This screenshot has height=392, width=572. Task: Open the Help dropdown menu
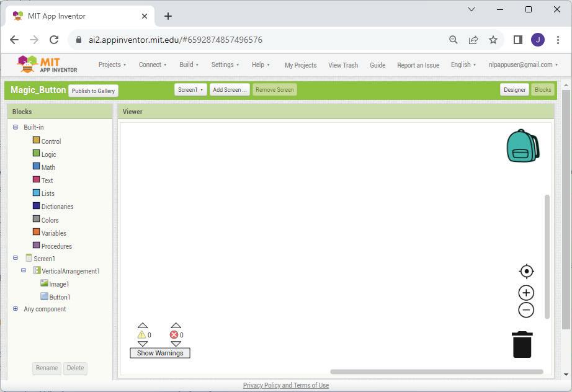(x=261, y=65)
